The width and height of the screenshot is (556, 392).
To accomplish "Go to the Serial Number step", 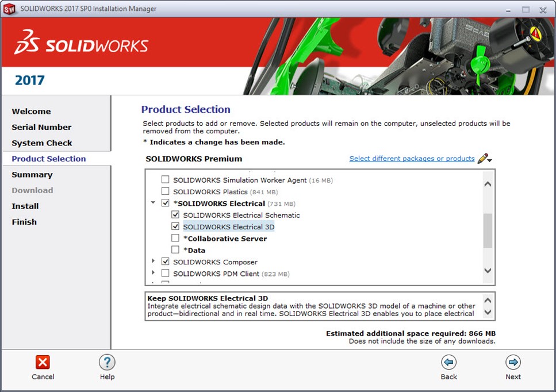I will [x=41, y=127].
